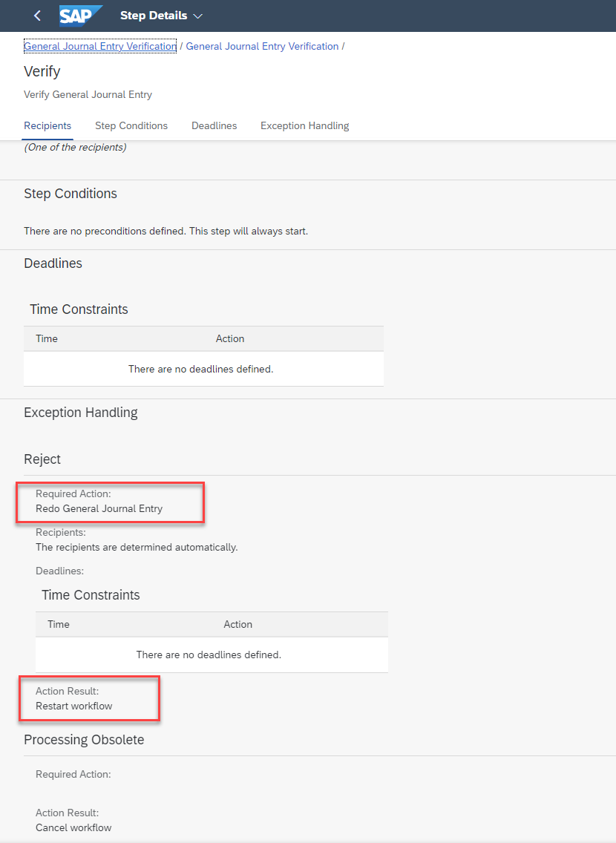
Task: Select the Cancel workflow action result
Action: point(73,827)
